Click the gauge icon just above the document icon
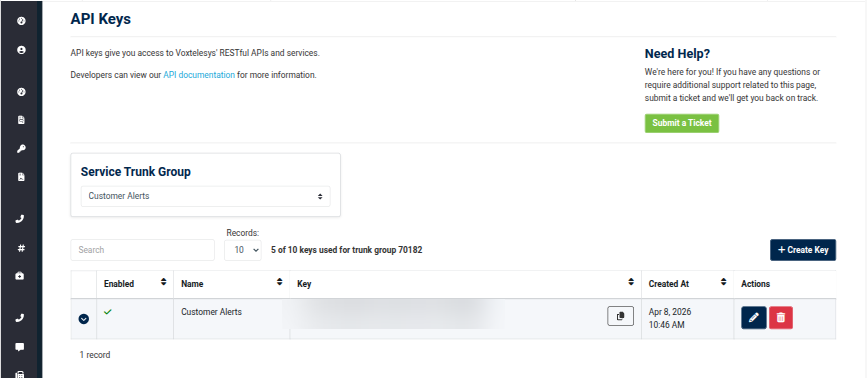 pyautogui.click(x=21, y=92)
